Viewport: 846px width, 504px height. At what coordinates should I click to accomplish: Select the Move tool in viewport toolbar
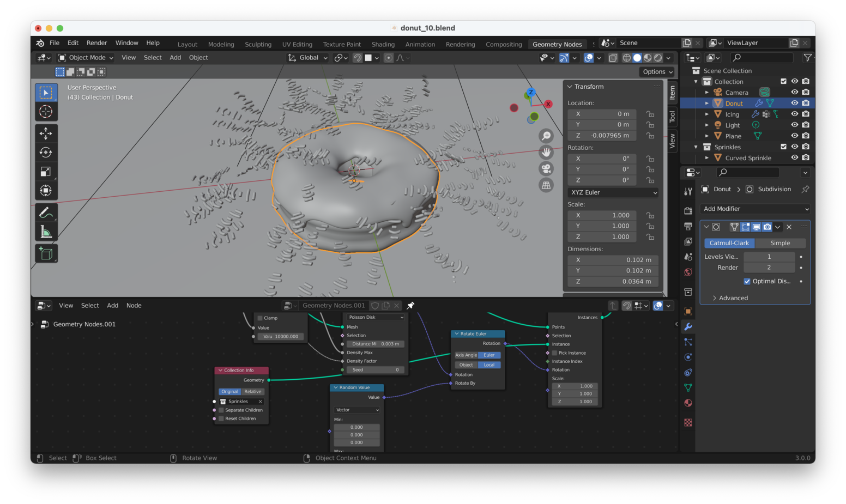click(x=46, y=133)
